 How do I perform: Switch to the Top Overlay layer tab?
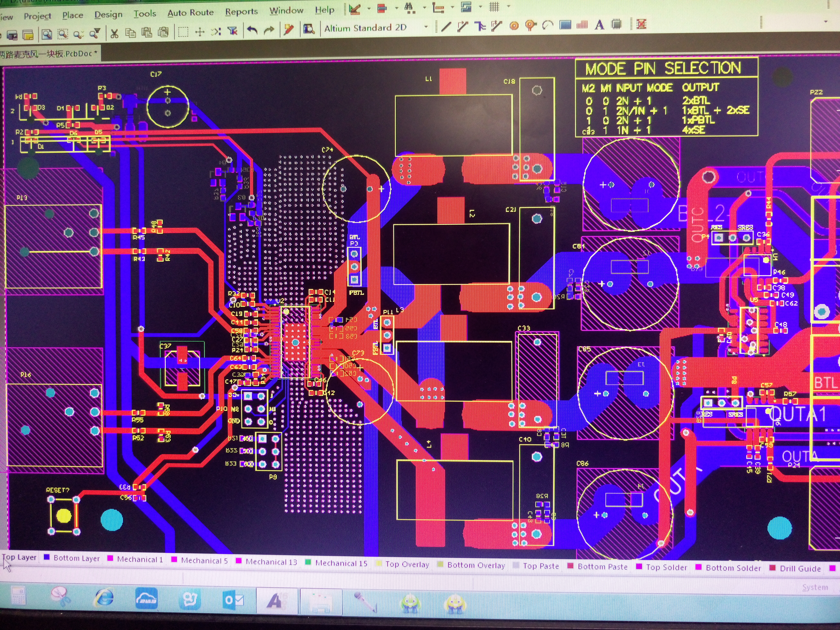(407, 564)
